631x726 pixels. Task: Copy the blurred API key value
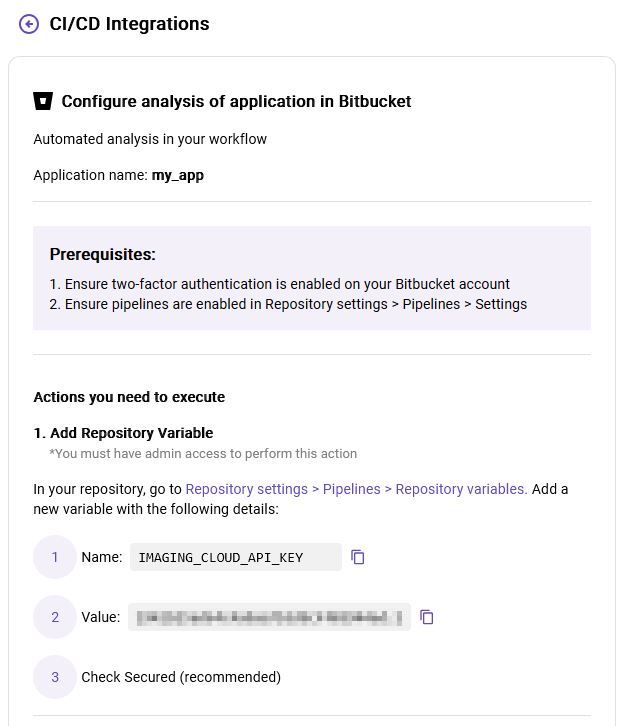click(x=427, y=617)
